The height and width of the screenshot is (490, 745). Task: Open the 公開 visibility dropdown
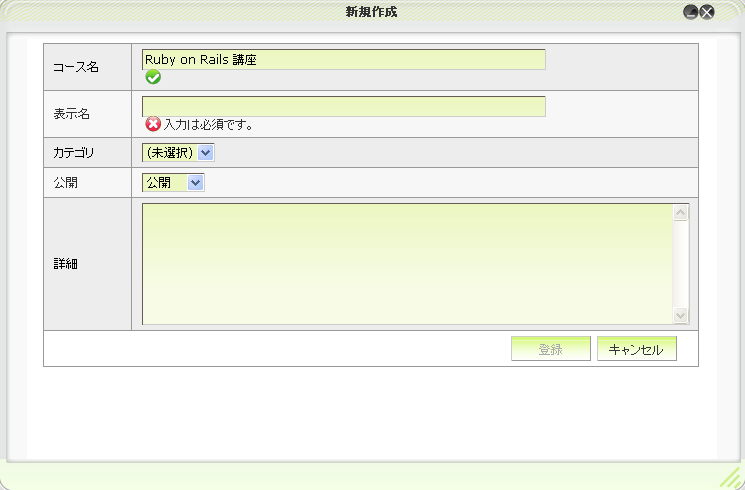pos(173,183)
